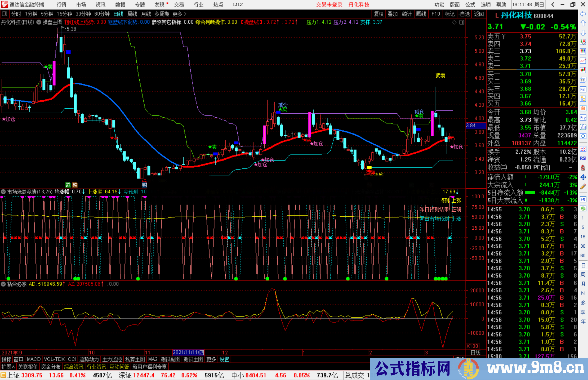
Task: Expand the 操盘主图 indicator dropdown arrow
Action: (39, 22)
